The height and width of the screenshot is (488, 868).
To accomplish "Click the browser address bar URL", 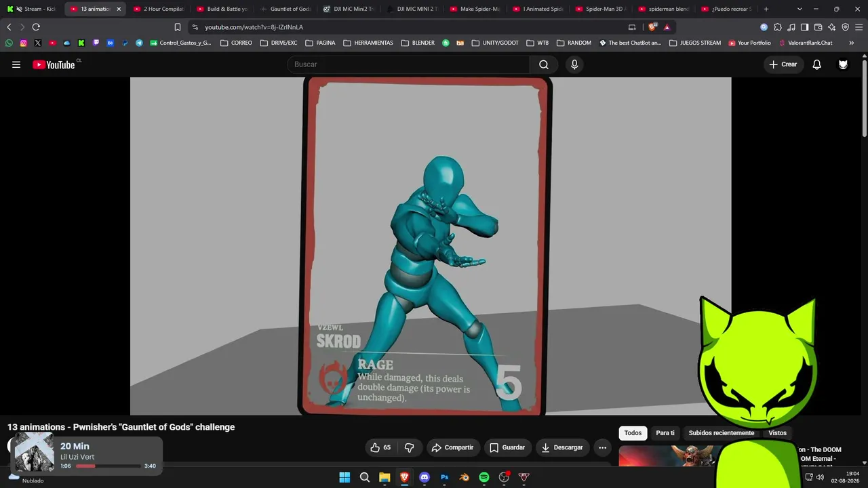I will (x=254, y=27).
